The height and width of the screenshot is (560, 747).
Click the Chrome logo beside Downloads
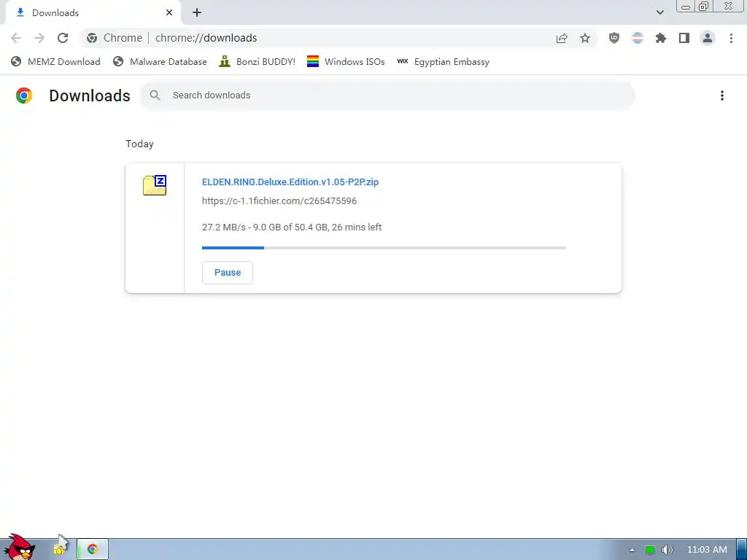(24, 96)
